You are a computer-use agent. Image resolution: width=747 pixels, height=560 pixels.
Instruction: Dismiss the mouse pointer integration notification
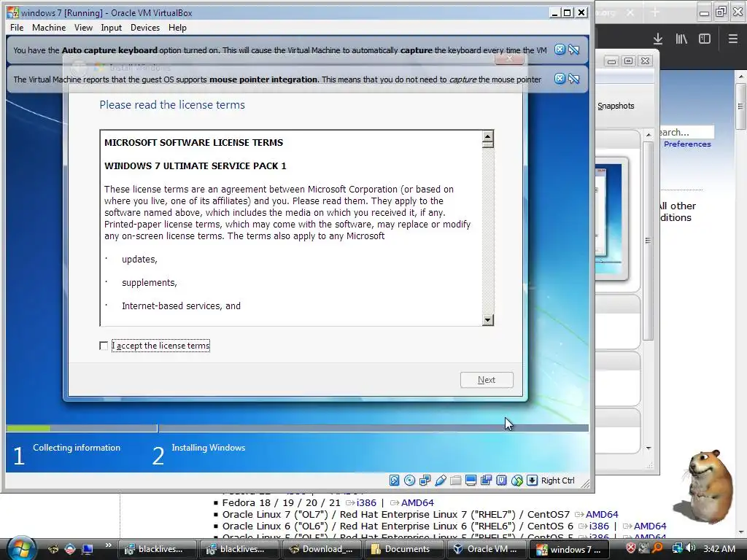[560, 79]
